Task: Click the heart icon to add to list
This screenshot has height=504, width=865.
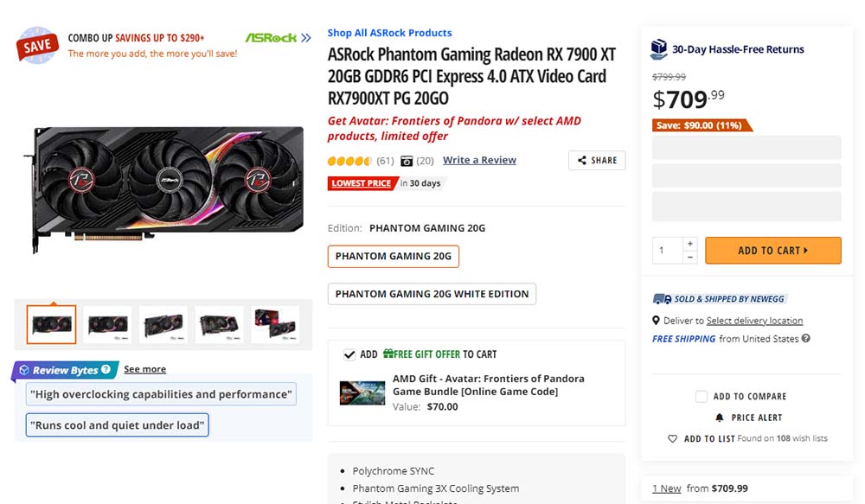Action: point(673,438)
